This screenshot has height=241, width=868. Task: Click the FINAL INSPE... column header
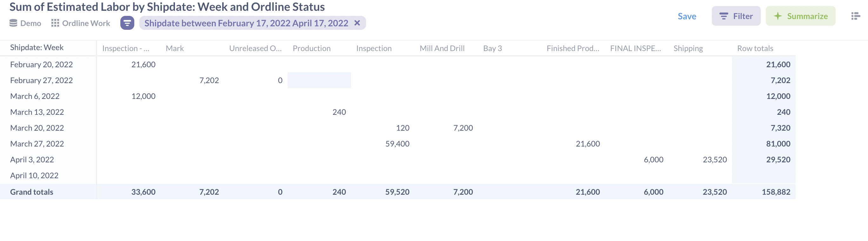(x=635, y=48)
